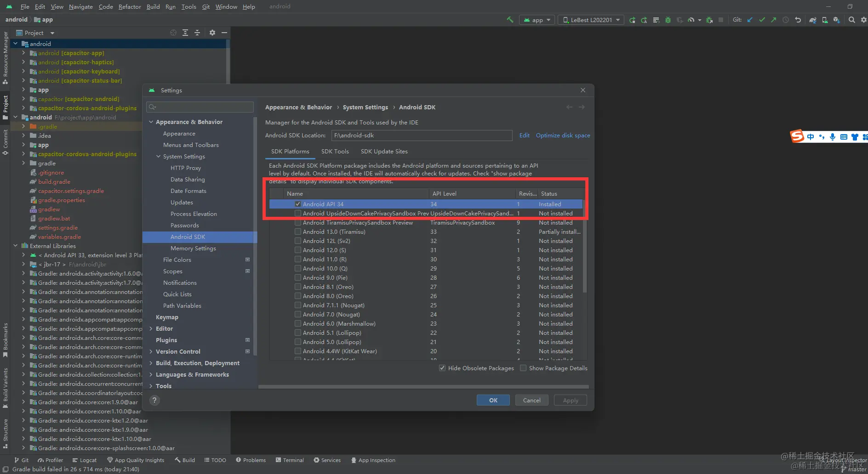The image size is (868, 474).
Task: Click the OK button in Settings
Action: click(x=493, y=400)
